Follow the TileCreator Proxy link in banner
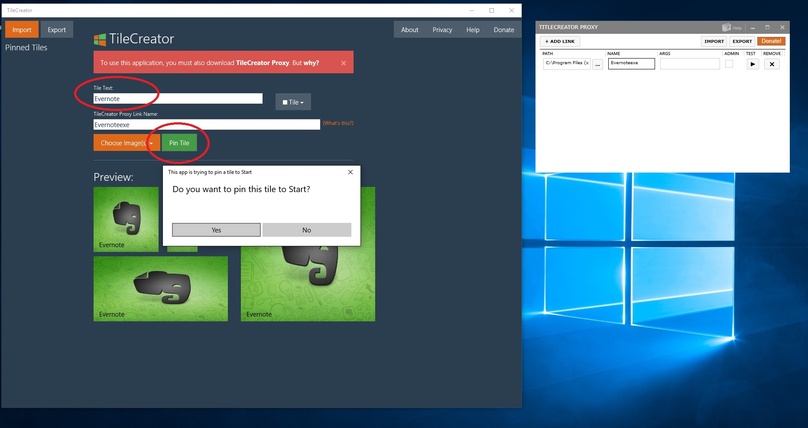 click(x=262, y=63)
